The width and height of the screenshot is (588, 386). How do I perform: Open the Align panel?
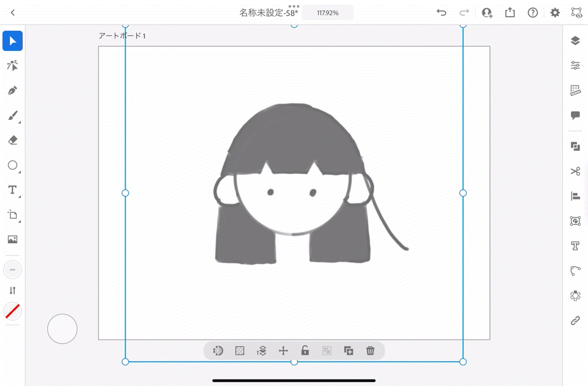click(575, 196)
